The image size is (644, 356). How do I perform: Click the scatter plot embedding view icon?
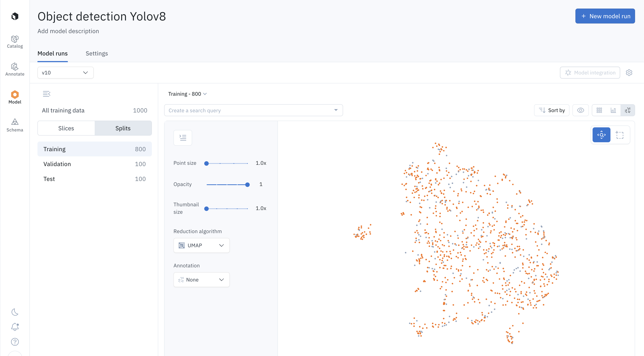click(x=628, y=110)
